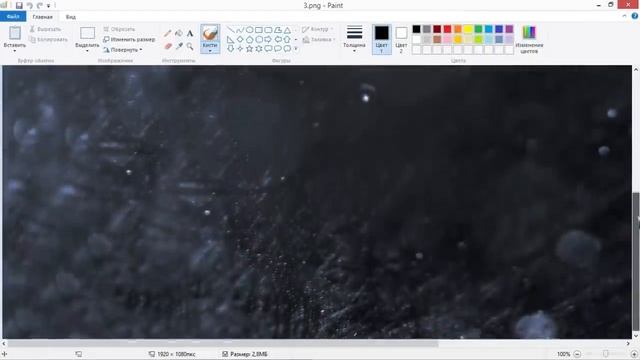Pick the yellow color swatch

[x=468, y=29]
